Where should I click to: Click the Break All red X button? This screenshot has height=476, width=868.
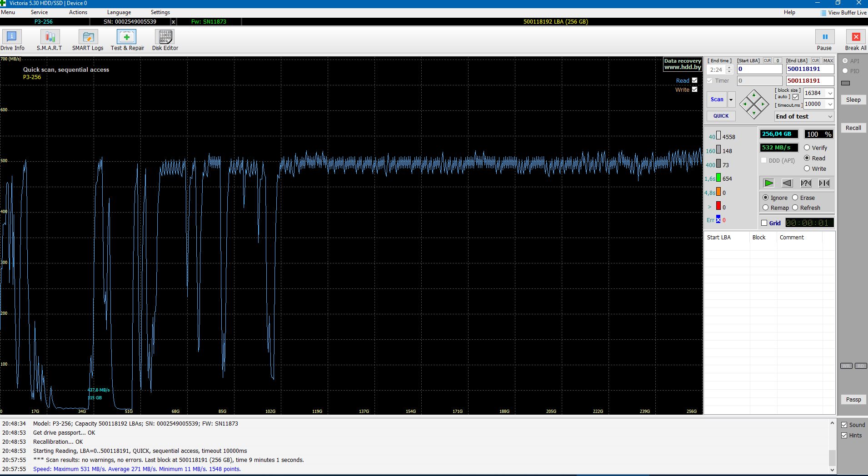856,37
